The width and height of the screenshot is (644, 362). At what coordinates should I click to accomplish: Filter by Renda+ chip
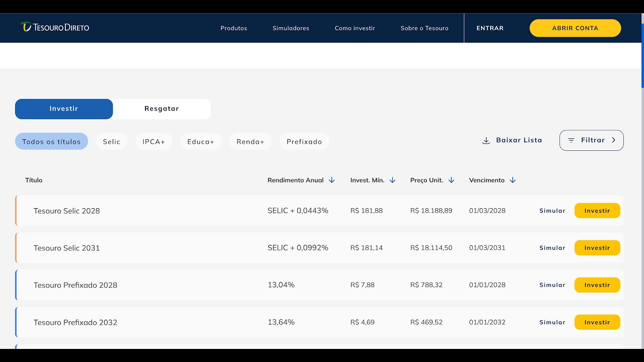(251, 142)
